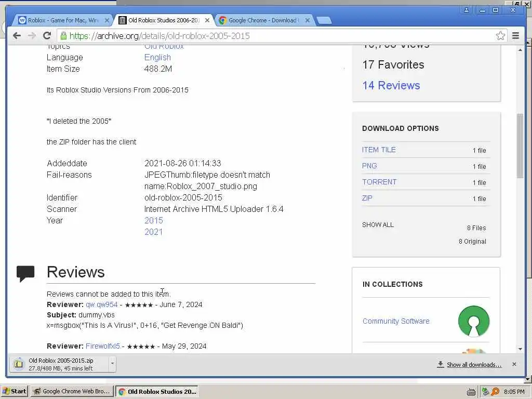Switch to the Google Chrome - Download tab
The height and width of the screenshot is (399, 532).
pyautogui.click(x=263, y=20)
